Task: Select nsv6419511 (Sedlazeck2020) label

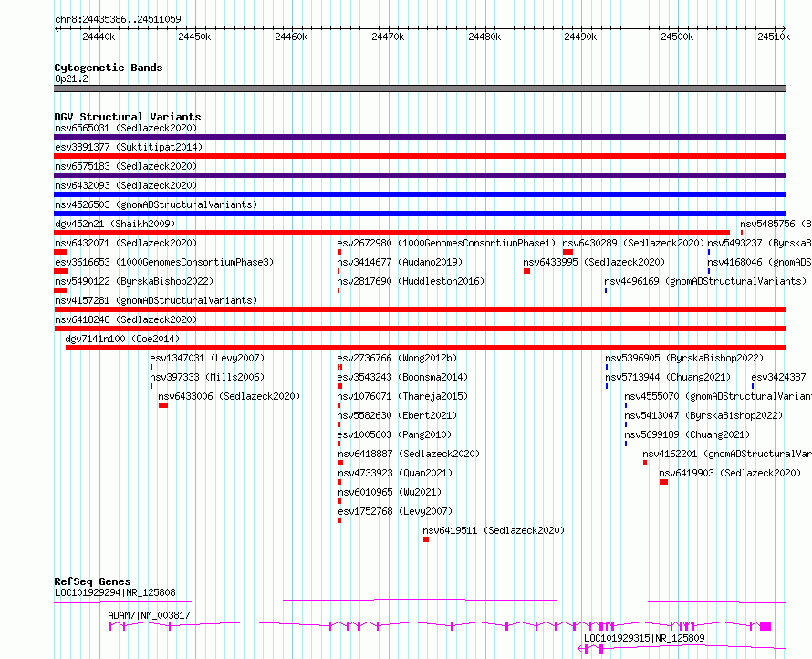Action: (x=494, y=530)
